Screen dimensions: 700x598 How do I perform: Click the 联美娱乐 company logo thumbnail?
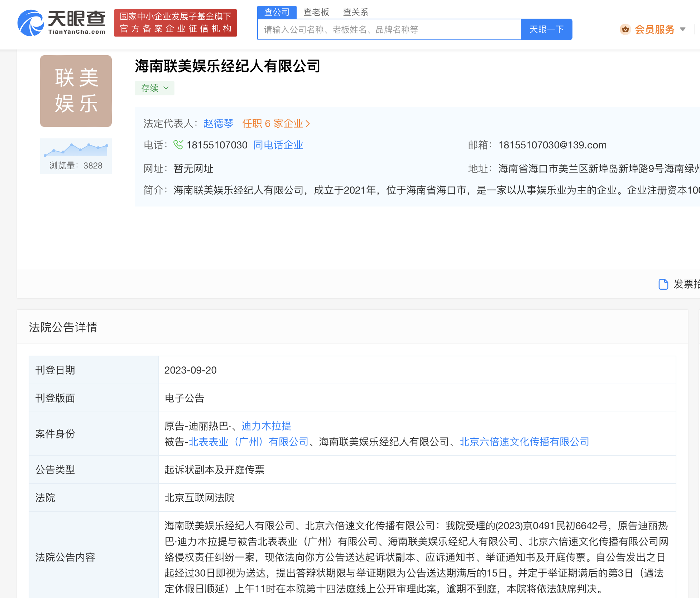tap(76, 91)
